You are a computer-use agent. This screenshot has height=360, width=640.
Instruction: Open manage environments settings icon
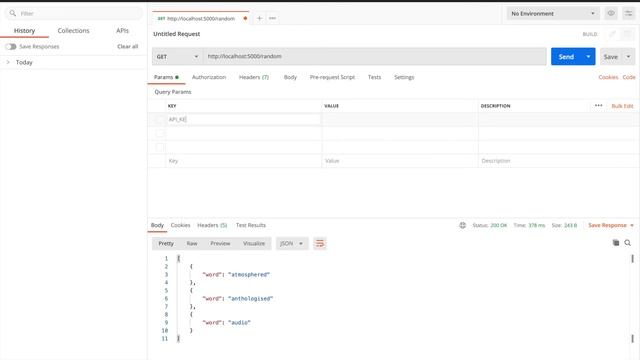tap(629, 13)
